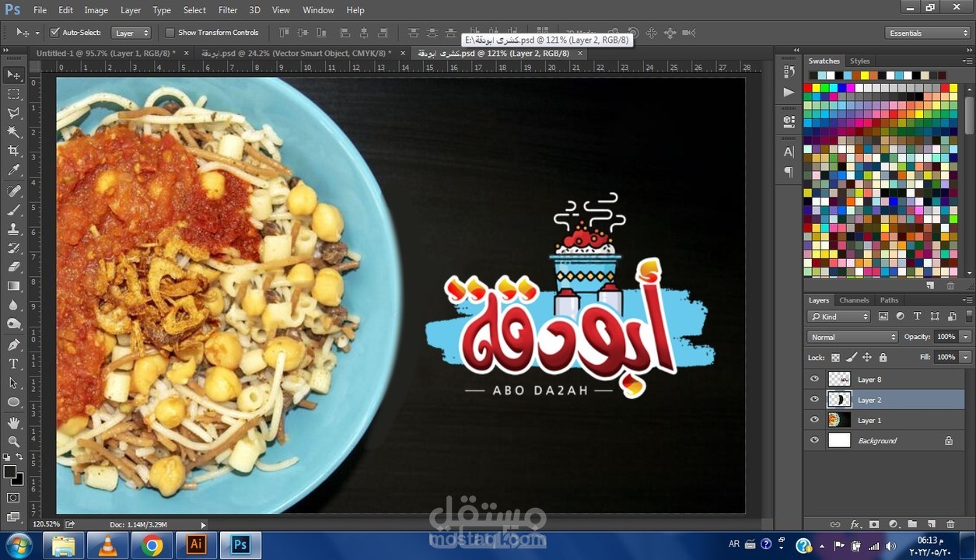Select the Zoom tool

pos(13,441)
